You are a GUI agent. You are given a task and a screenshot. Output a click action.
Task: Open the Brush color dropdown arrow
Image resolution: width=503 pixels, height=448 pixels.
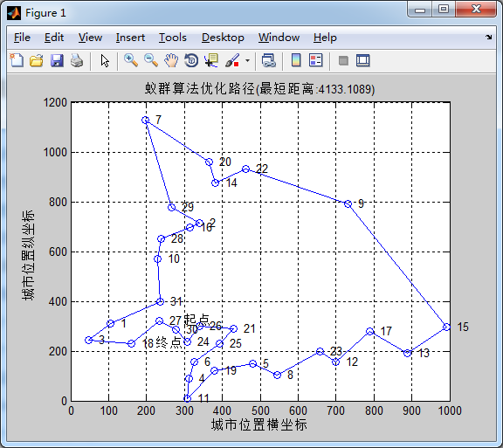click(x=247, y=60)
